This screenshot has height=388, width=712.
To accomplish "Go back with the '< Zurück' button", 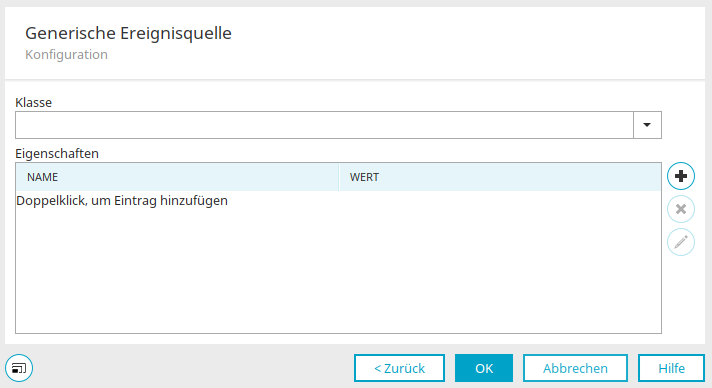I will (x=399, y=368).
